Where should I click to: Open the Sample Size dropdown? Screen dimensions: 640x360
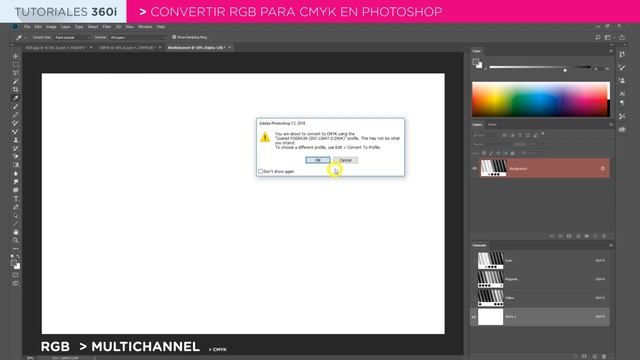[x=72, y=37]
